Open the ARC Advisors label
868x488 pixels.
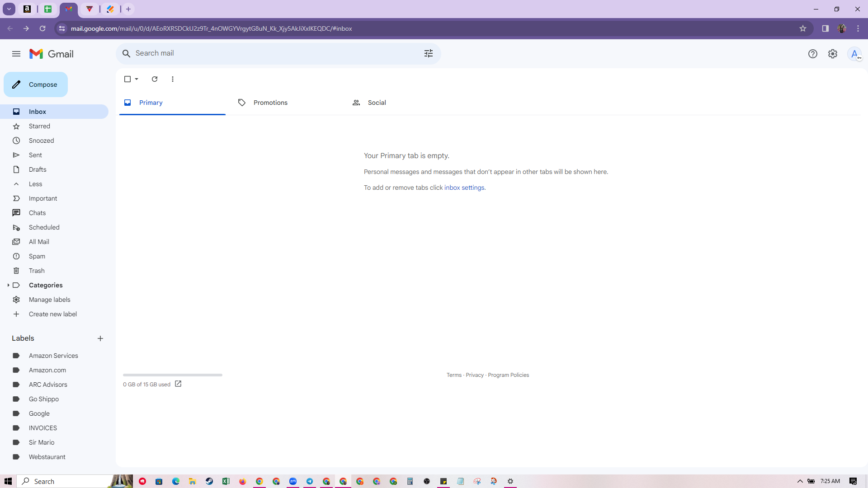pyautogui.click(x=54, y=385)
